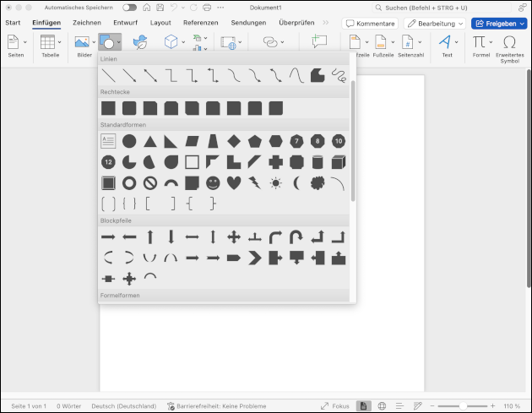Select the U-turn arrow shape
This screenshot has width=532, height=413.
296,236
